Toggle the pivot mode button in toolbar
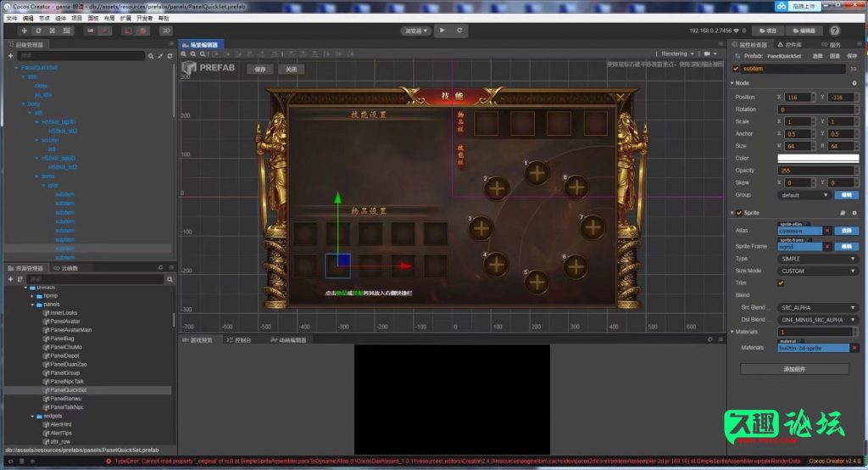Image resolution: width=868 pixels, height=470 pixels. (90, 31)
